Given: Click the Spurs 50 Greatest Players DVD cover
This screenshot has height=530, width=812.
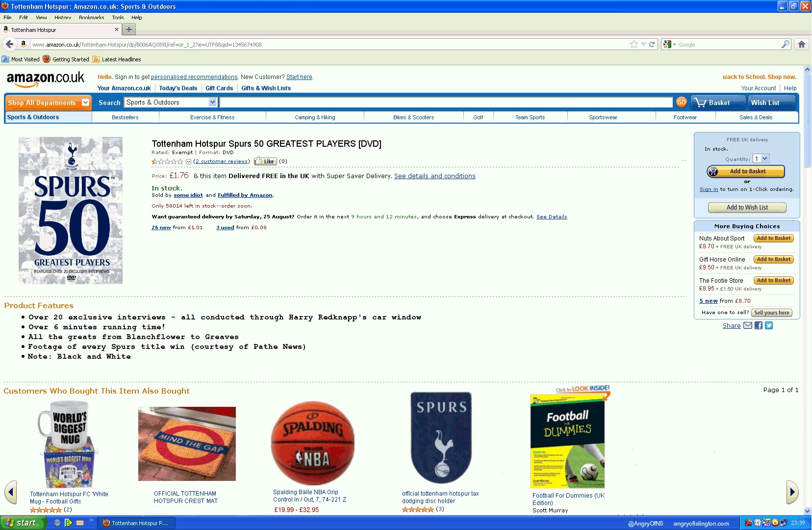Looking at the screenshot, I should (x=71, y=210).
